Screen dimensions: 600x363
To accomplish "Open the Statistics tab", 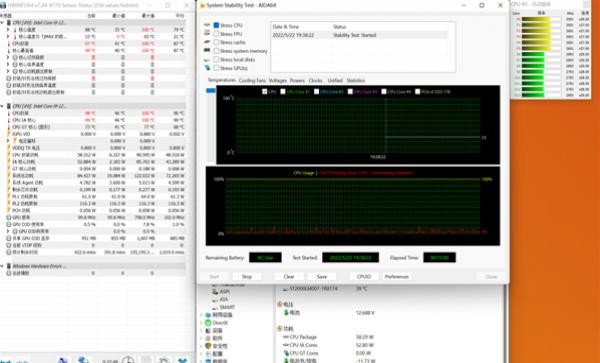I will (x=355, y=81).
